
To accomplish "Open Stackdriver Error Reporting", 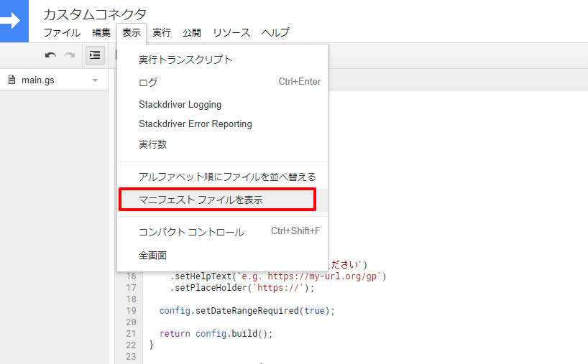I will tap(195, 123).
